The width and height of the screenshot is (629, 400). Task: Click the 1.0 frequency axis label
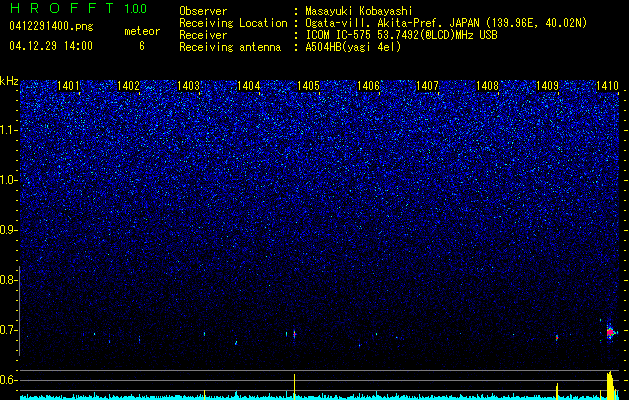(x=9, y=180)
